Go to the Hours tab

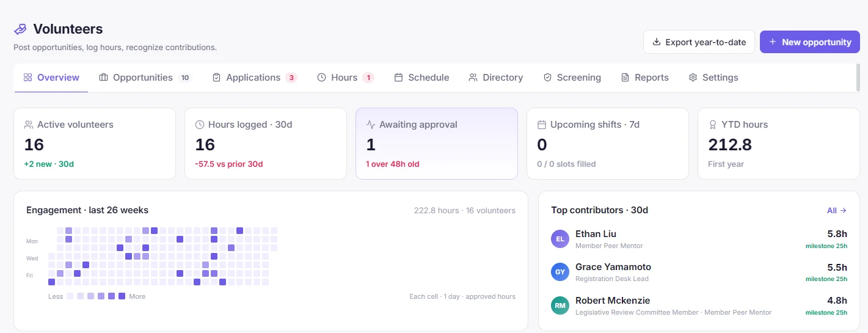tap(345, 78)
